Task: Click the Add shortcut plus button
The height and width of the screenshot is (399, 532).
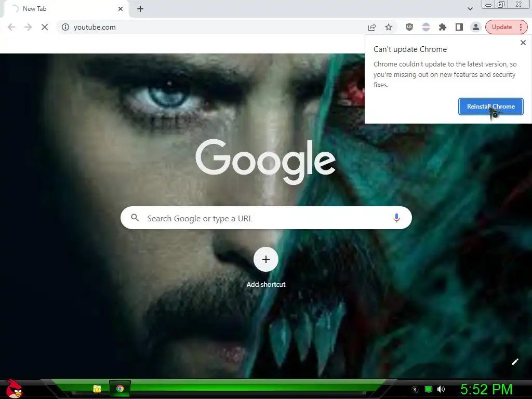Action: pyautogui.click(x=266, y=259)
